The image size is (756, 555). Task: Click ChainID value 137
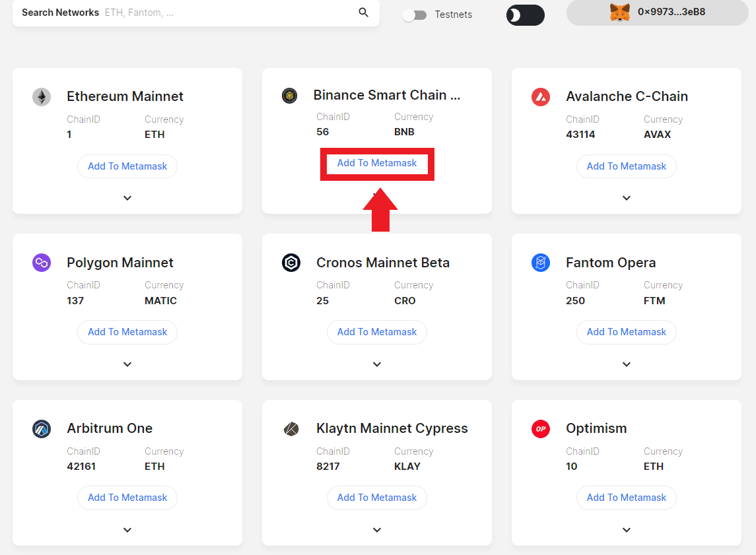(x=75, y=301)
